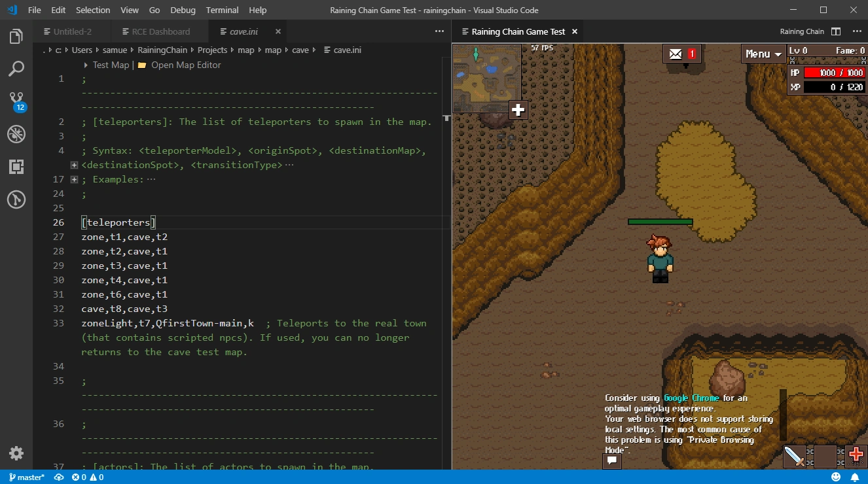Click the red HP bar showing 1000 / 1000
Screen dimensions: 868x484
click(x=835, y=73)
